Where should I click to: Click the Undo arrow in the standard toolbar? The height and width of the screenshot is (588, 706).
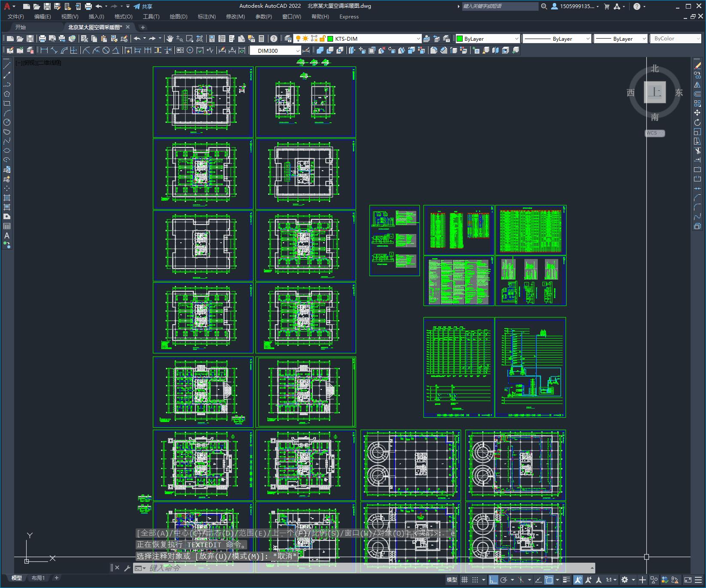137,39
